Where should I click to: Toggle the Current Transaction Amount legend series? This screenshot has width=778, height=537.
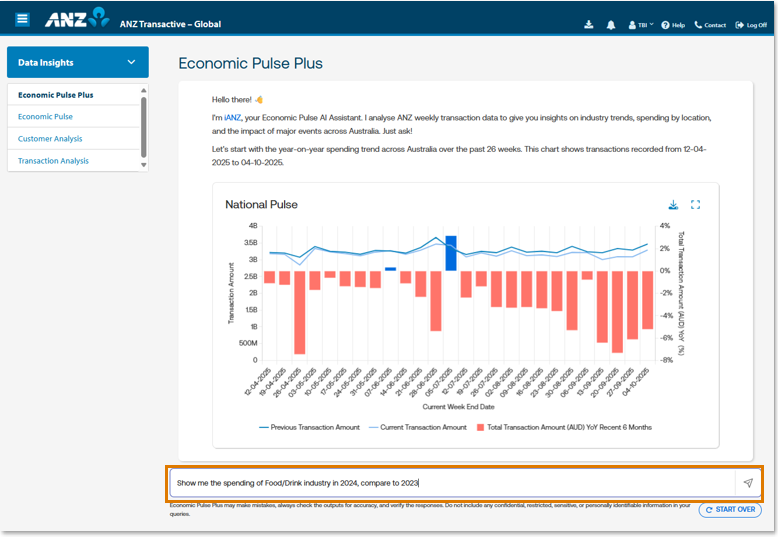coord(418,427)
